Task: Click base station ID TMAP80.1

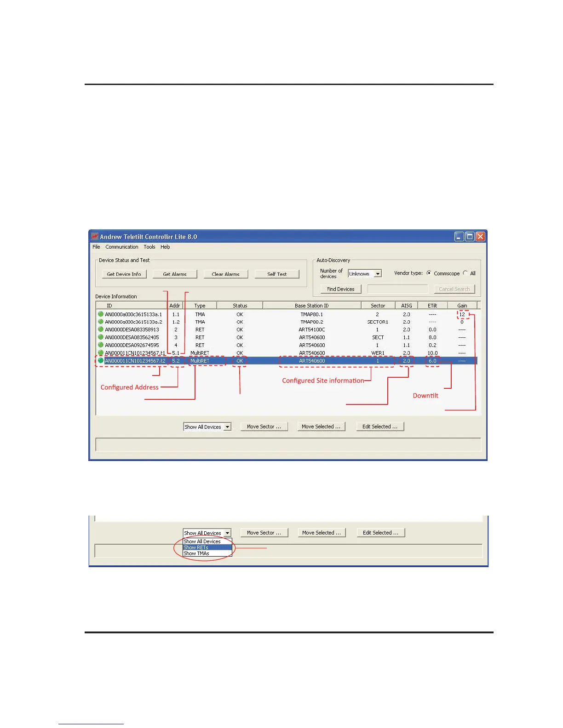Action: (x=312, y=314)
